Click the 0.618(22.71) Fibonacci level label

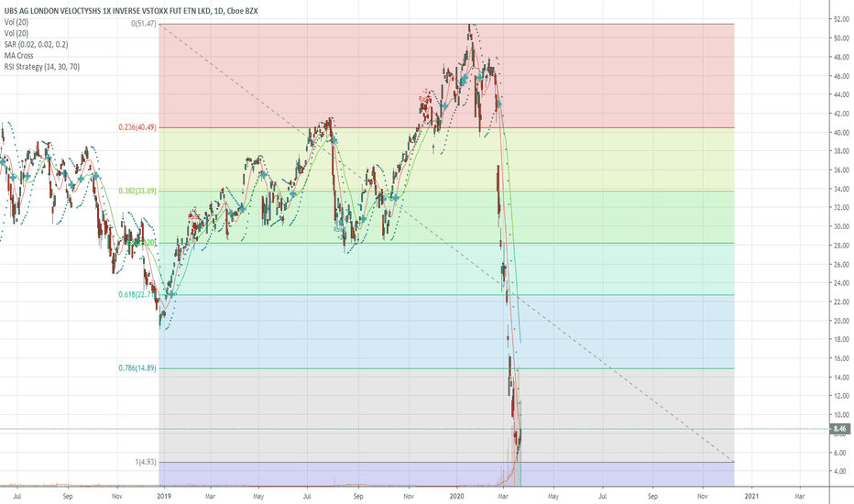(137, 295)
